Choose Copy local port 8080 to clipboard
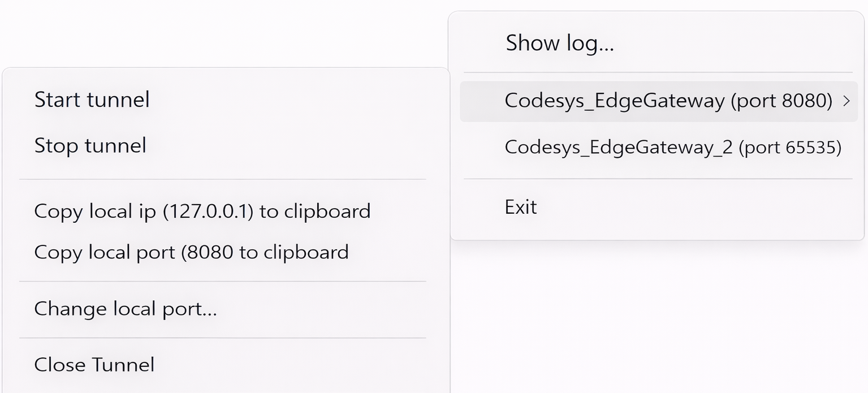This screenshot has width=868, height=393. click(x=191, y=252)
